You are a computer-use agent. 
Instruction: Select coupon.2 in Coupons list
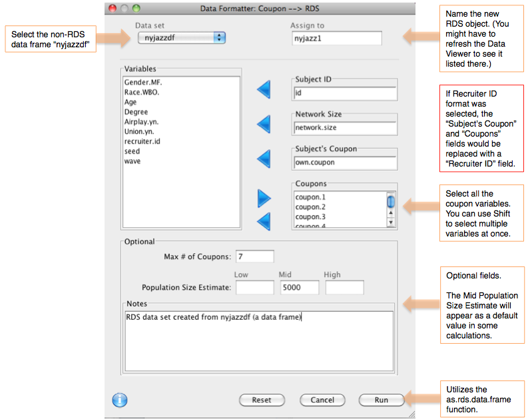pos(340,207)
